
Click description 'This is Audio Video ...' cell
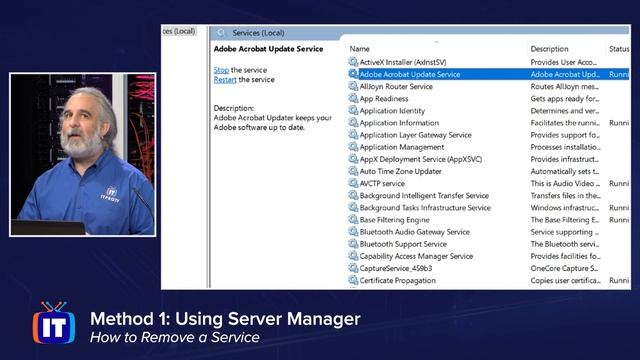click(565, 183)
